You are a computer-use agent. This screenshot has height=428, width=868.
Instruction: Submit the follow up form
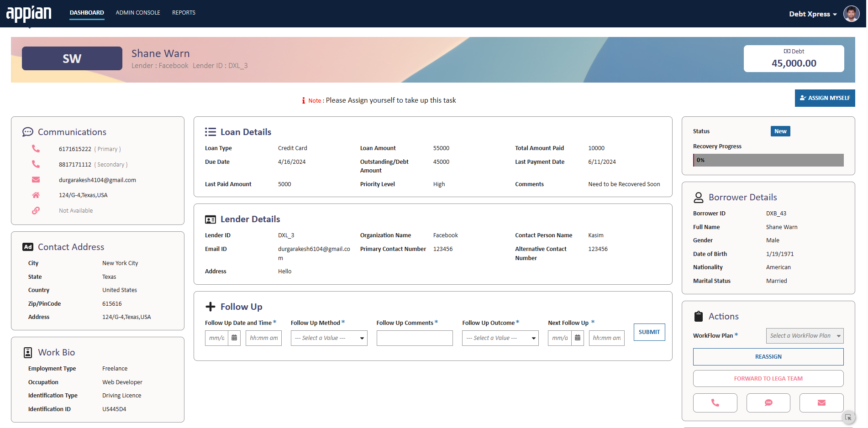tap(649, 332)
